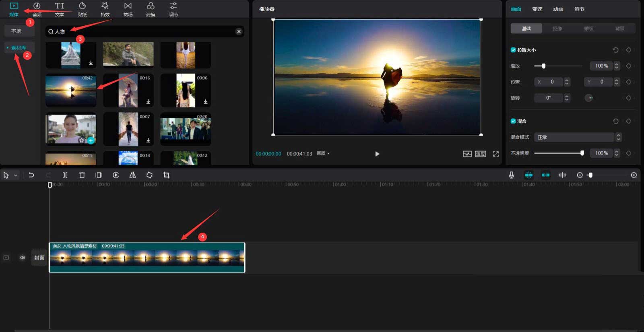The width and height of the screenshot is (644, 332).
Task: Click the 封面 cover button
Action: [39, 258]
